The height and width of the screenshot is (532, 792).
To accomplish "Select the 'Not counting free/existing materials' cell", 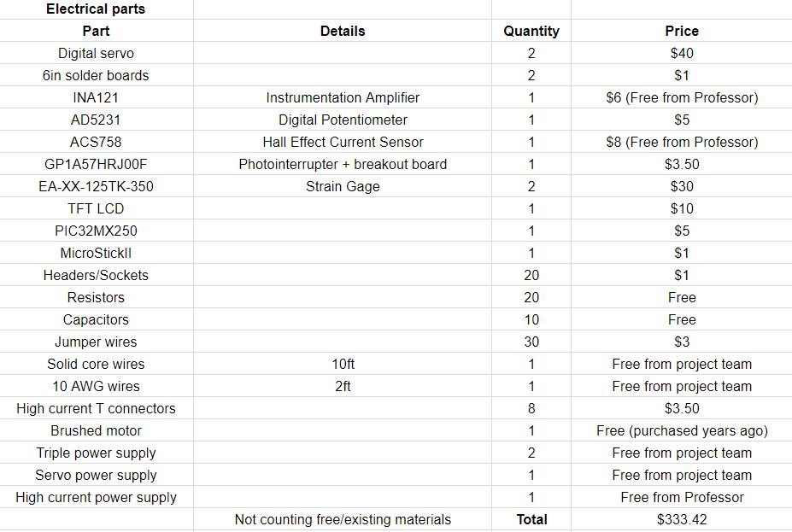I will (x=343, y=519).
